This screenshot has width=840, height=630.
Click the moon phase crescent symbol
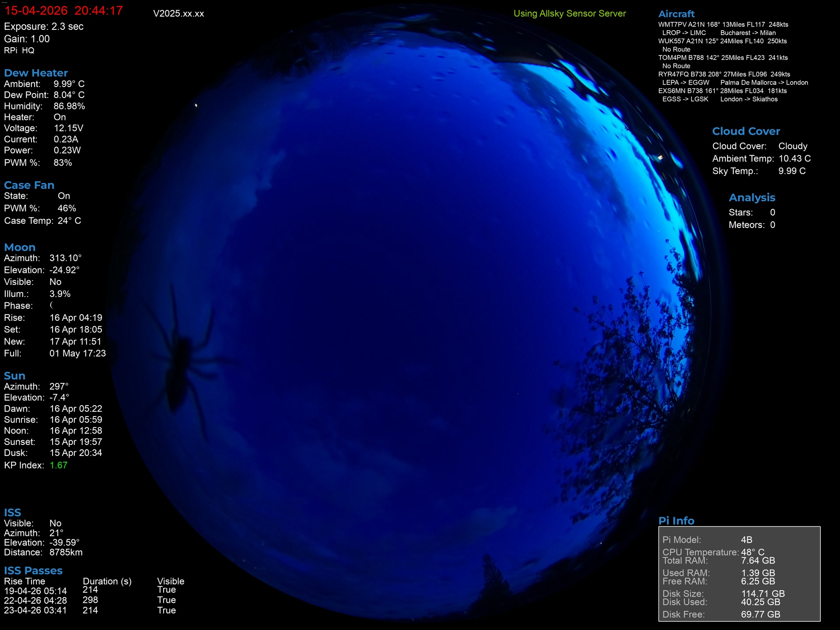pos(52,305)
